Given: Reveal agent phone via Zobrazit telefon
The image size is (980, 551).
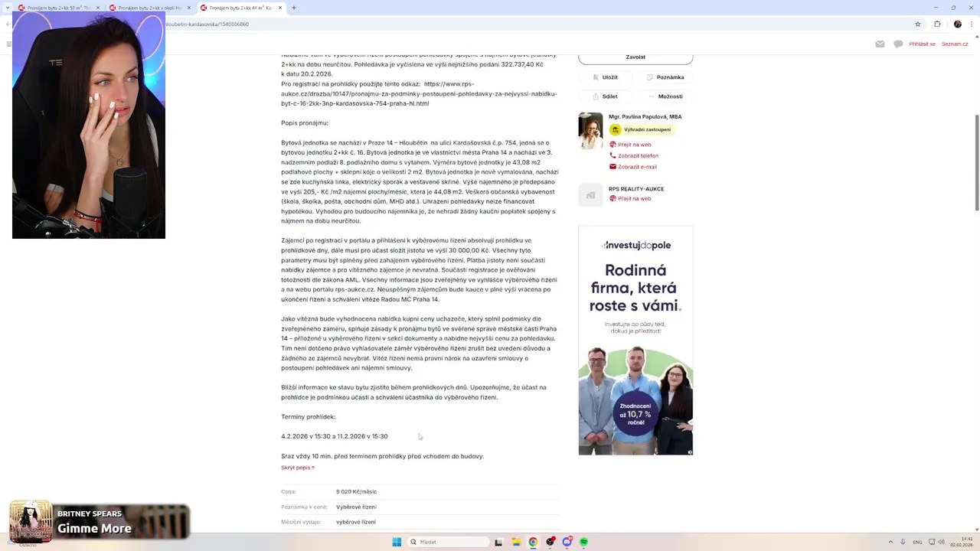Looking at the screenshot, I should [634, 155].
